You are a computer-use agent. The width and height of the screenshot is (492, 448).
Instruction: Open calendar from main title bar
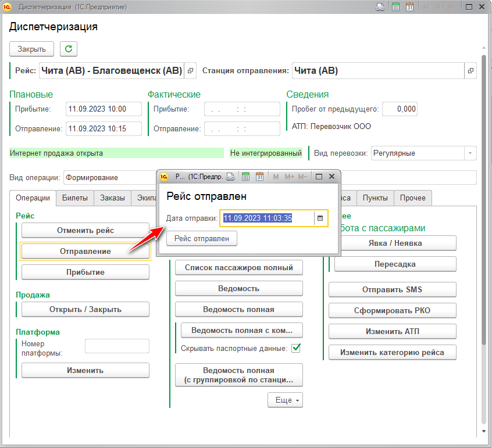pyautogui.click(x=409, y=7)
